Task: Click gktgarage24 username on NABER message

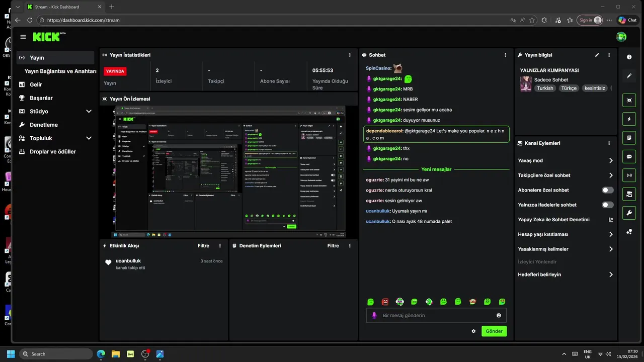Action: pyautogui.click(x=387, y=100)
